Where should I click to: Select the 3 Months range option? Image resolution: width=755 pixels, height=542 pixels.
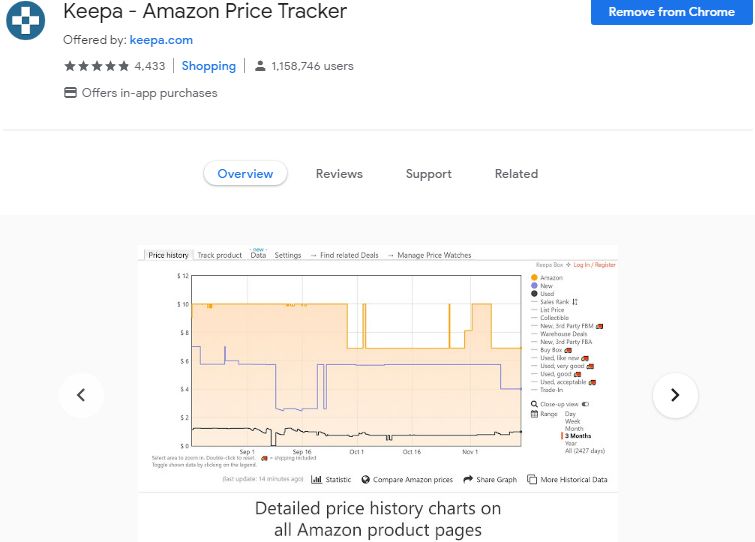click(x=578, y=436)
